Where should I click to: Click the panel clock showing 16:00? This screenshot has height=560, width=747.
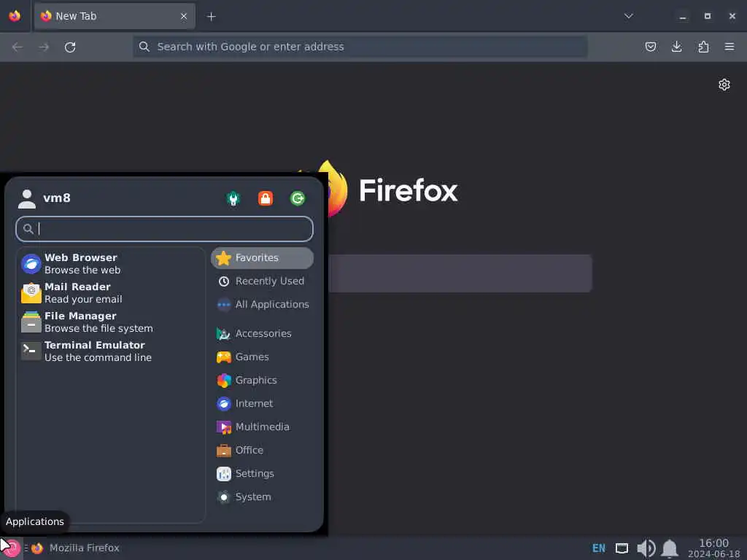pyautogui.click(x=714, y=548)
